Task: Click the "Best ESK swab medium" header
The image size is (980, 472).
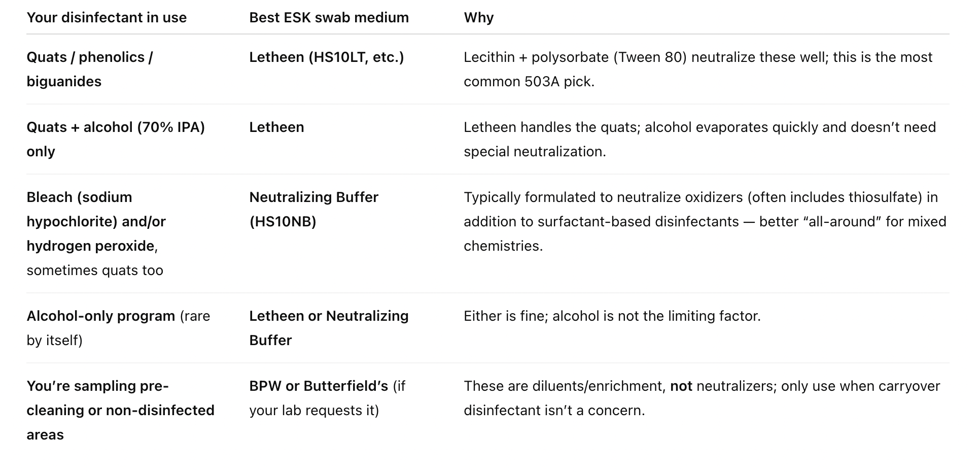Action: point(329,18)
